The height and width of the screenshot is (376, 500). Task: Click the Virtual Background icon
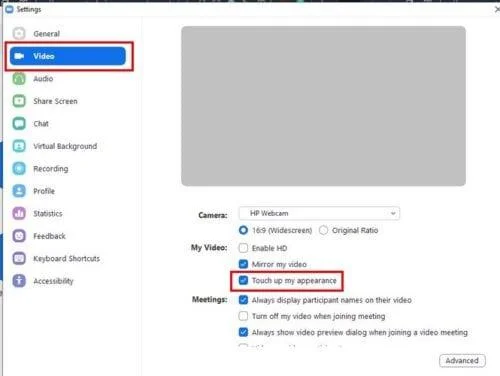(19, 146)
